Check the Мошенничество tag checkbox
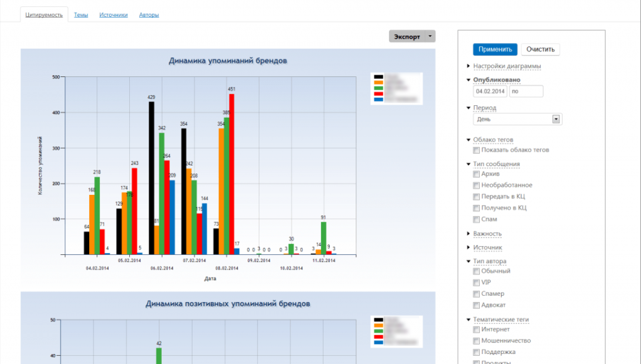 pos(476,341)
